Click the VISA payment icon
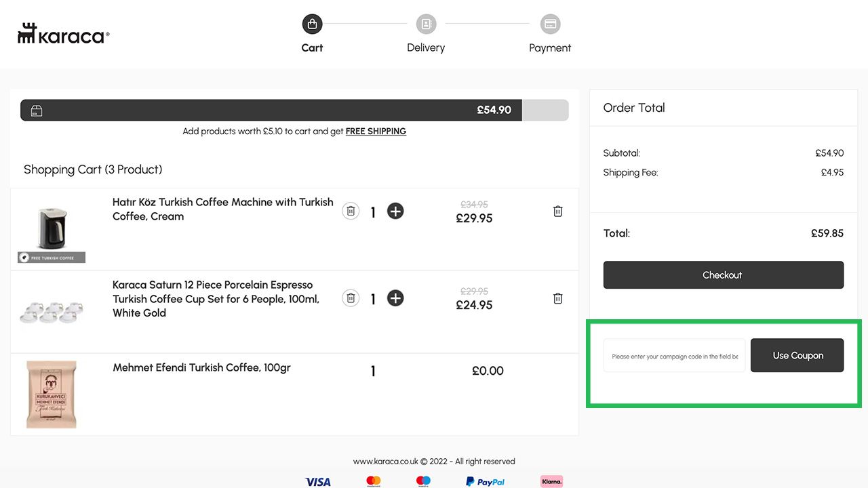The height and width of the screenshot is (488, 868). 317,482
